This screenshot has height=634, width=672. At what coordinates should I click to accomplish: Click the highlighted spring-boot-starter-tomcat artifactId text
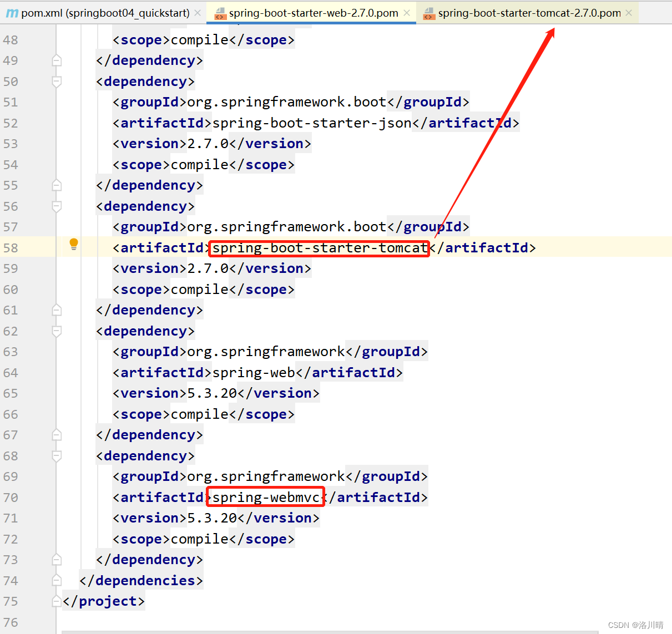pos(319,248)
